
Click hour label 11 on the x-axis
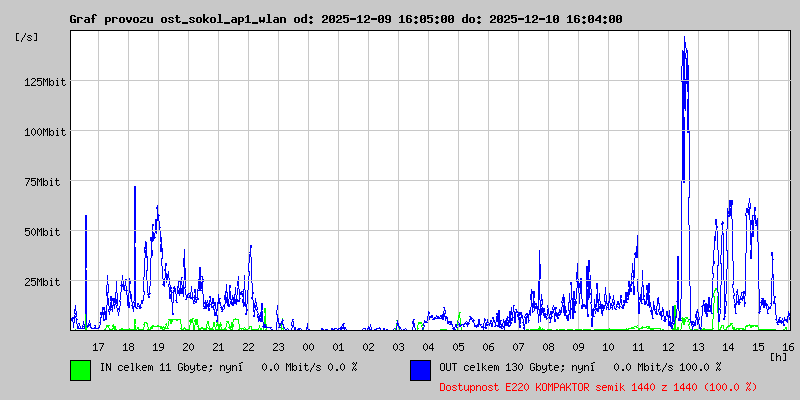point(638,347)
